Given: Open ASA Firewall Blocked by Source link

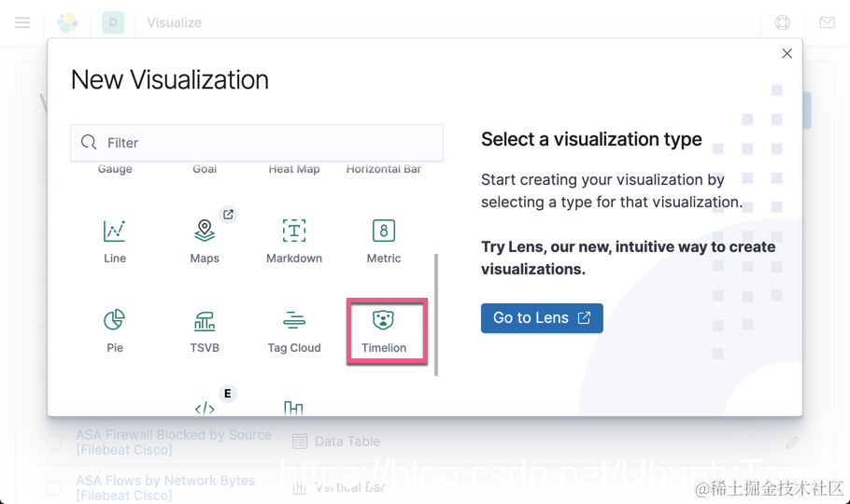Looking at the screenshot, I should pos(174,442).
